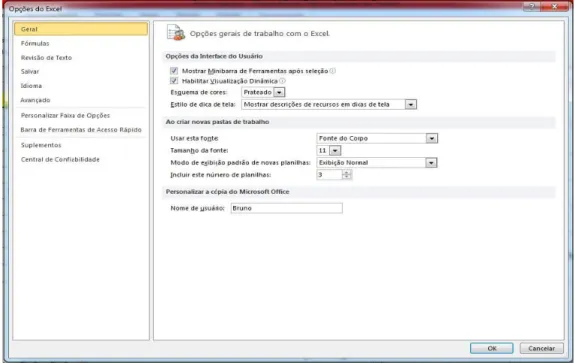Click the Opções da Interface do Usuário heading
The height and width of the screenshot is (363, 575).
[214, 56]
